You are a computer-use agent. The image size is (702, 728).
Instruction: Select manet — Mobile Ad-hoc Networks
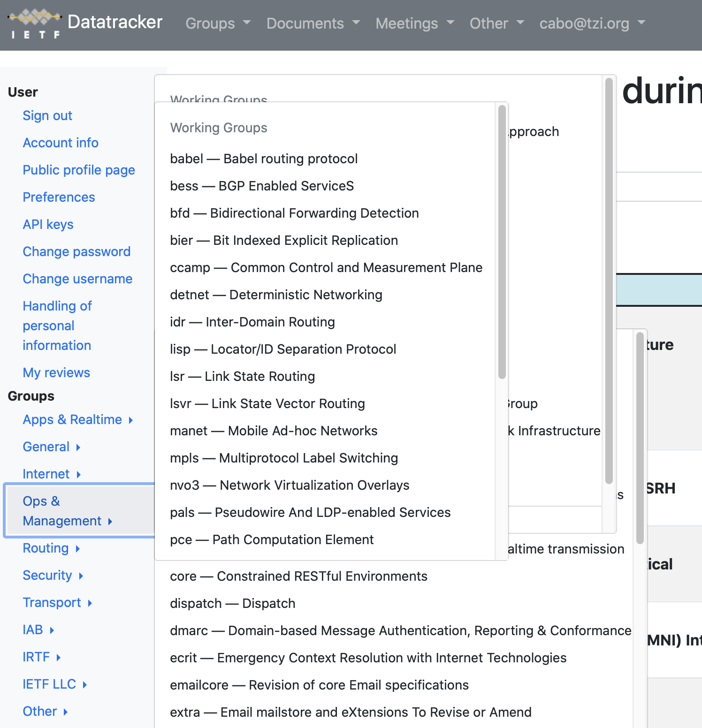point(274,431)
